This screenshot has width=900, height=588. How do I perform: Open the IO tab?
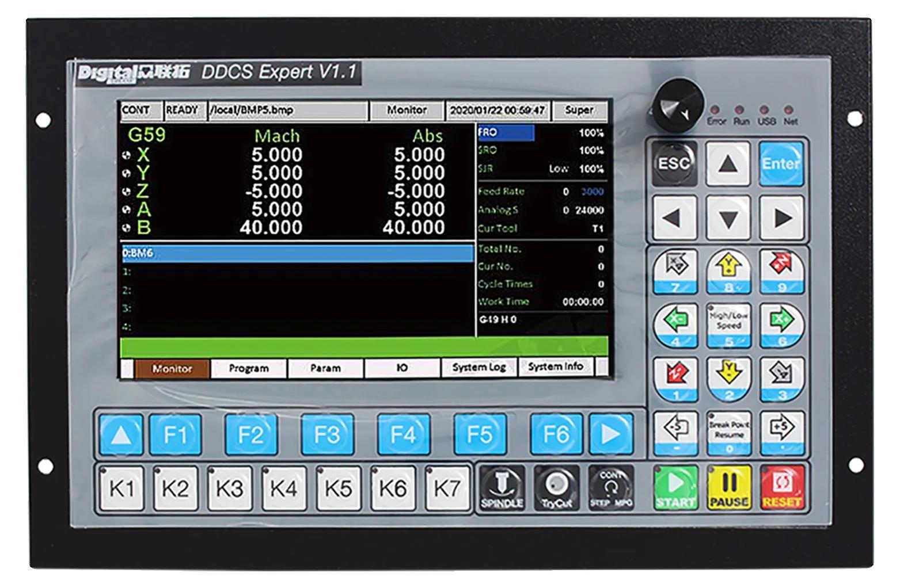click(x=402, y=368)
